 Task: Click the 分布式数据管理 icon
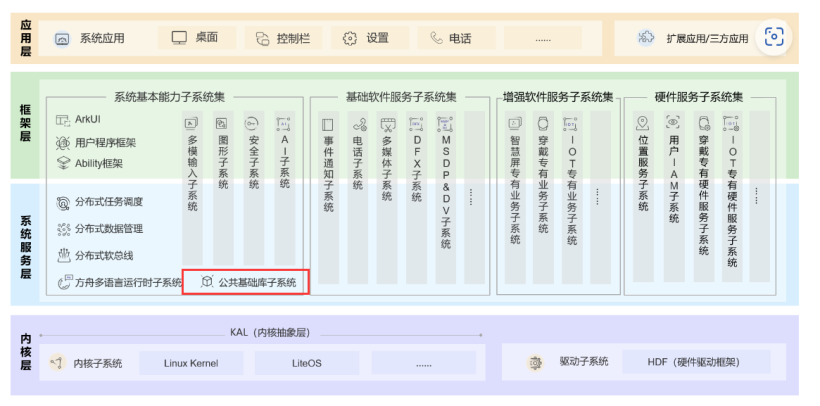point(63,229)
